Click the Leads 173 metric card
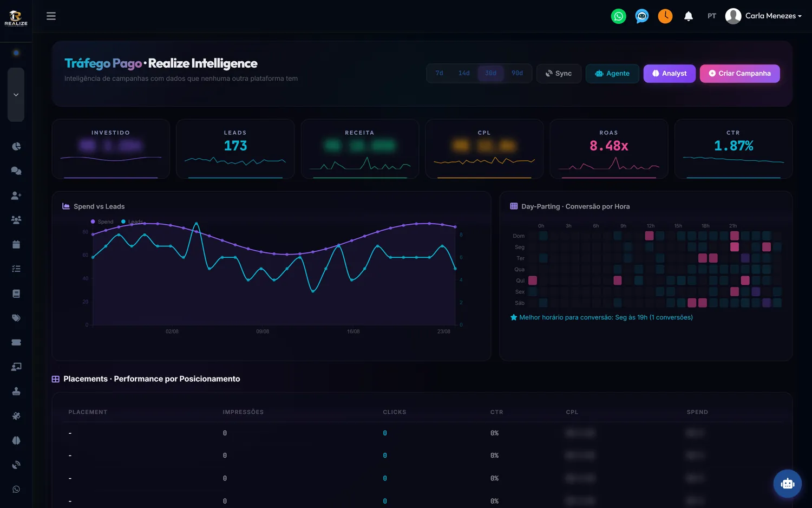The width and height of the screenshot is (812, 508). [x=235, y=149]
